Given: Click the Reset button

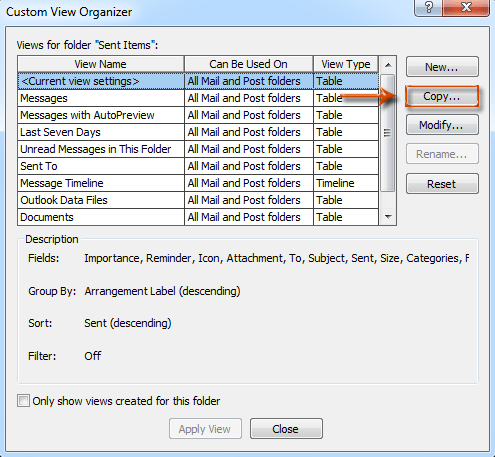Looking at the screenshot, I should (442, 184).
